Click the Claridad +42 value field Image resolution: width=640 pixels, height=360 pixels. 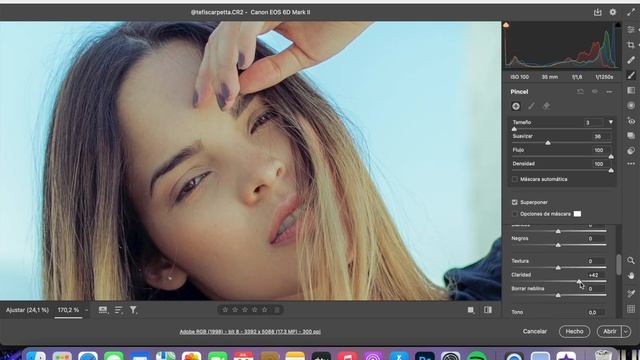596,275
